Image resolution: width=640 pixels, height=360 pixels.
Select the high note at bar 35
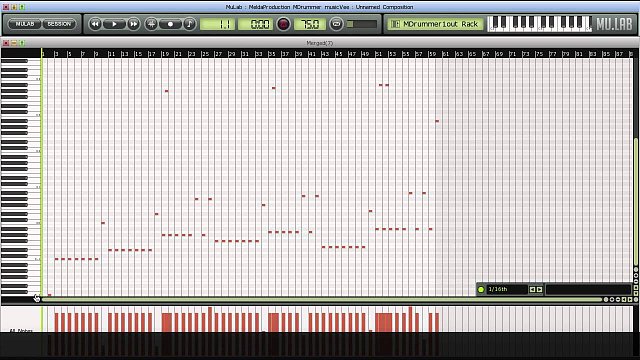point(273,88)
